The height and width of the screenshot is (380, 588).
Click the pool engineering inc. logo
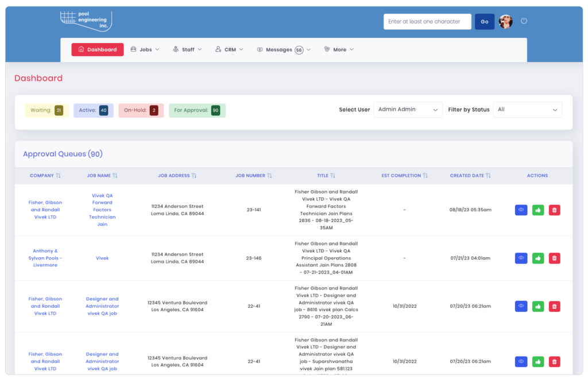pos(85,20)
